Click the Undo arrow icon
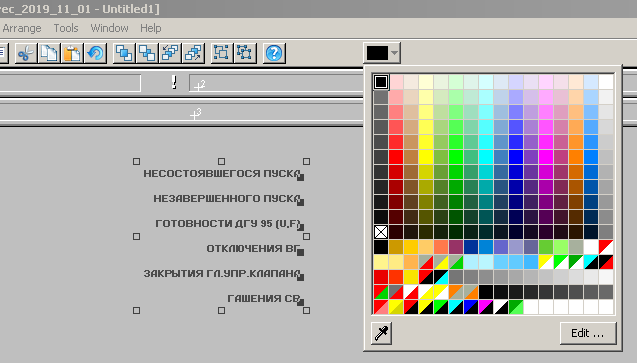Image resolution: width=637 pixels, height=363 pixels. point(95,53)
